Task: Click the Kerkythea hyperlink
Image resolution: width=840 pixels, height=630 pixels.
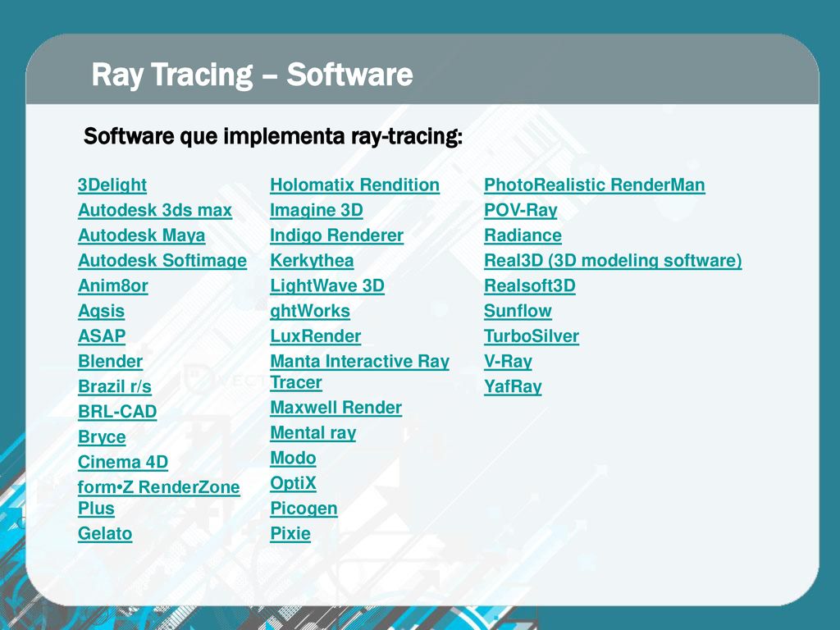Action: pos(312,261)
